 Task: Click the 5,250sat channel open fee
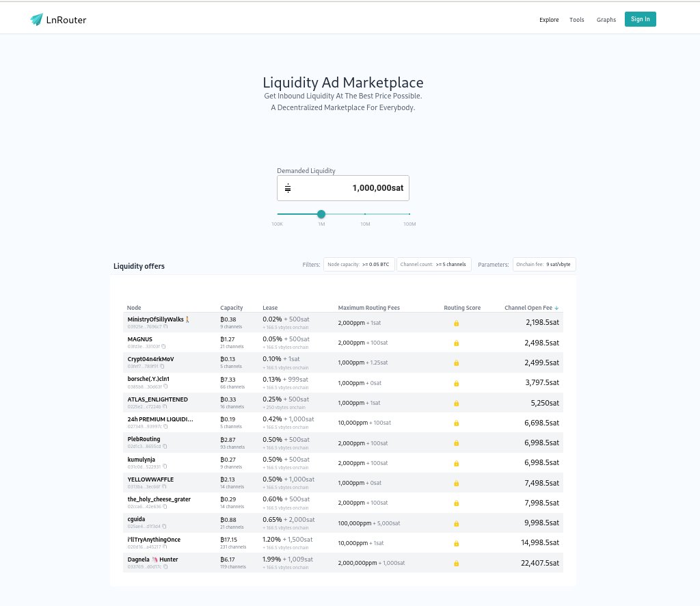(545, 403)
